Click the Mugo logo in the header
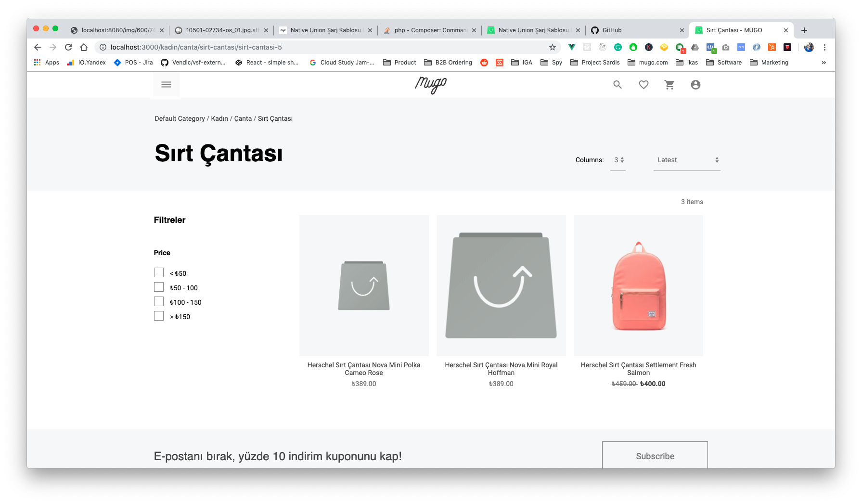This screenshot has width=862, height=504. tap(431, 84)
